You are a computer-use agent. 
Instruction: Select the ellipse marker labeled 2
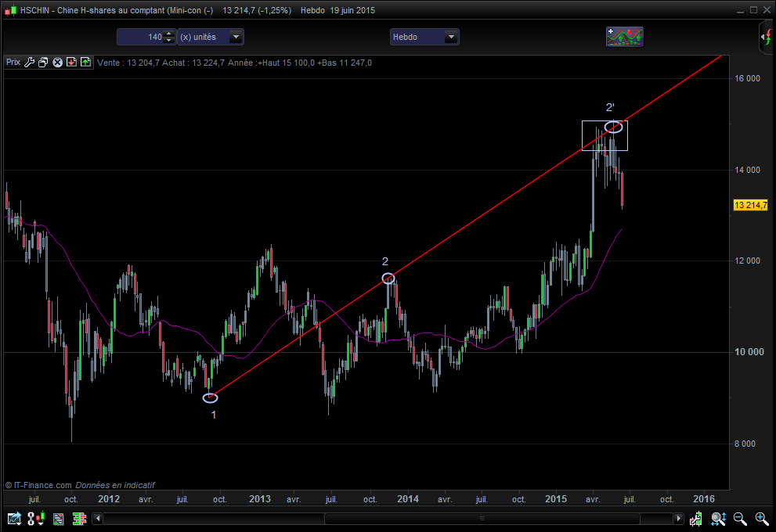pyautogui.click(x=388, y=279)
